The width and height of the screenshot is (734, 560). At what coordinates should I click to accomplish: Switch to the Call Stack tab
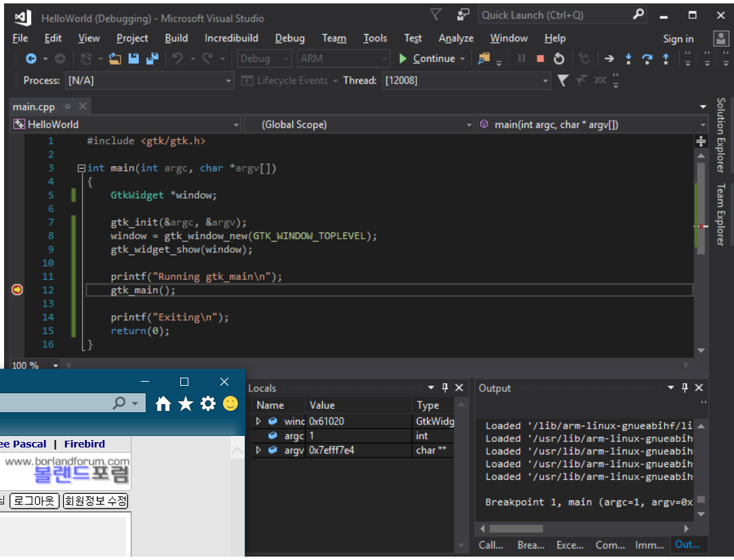pyautogui.click(x=491, y=545)
